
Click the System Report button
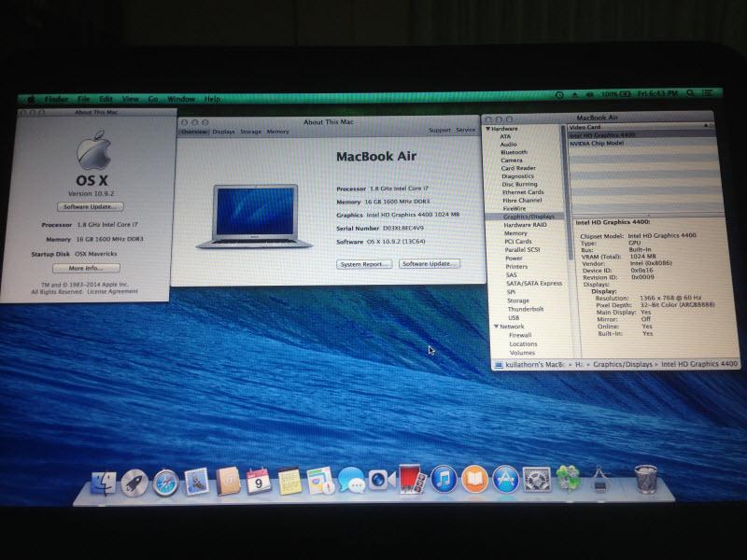click(364, 264)
